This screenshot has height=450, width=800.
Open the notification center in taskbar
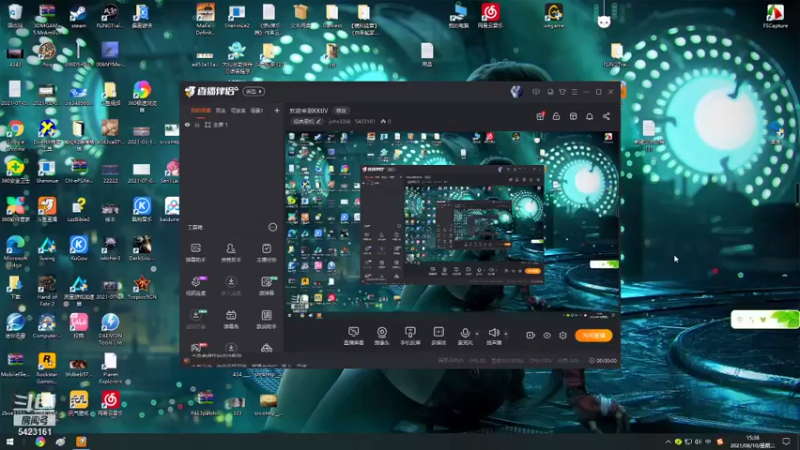(786, 442)
